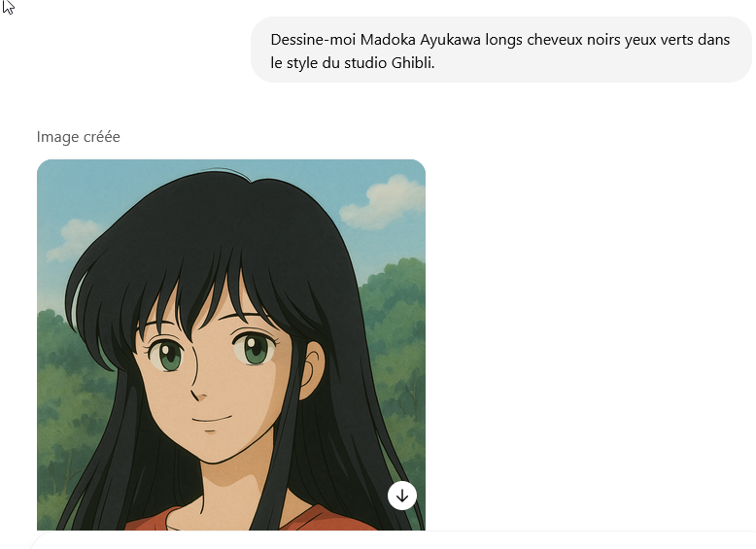Focus the message composer at the bottom edge
Viewport: 756px width, 549px height.
click(x=393, y=540)
